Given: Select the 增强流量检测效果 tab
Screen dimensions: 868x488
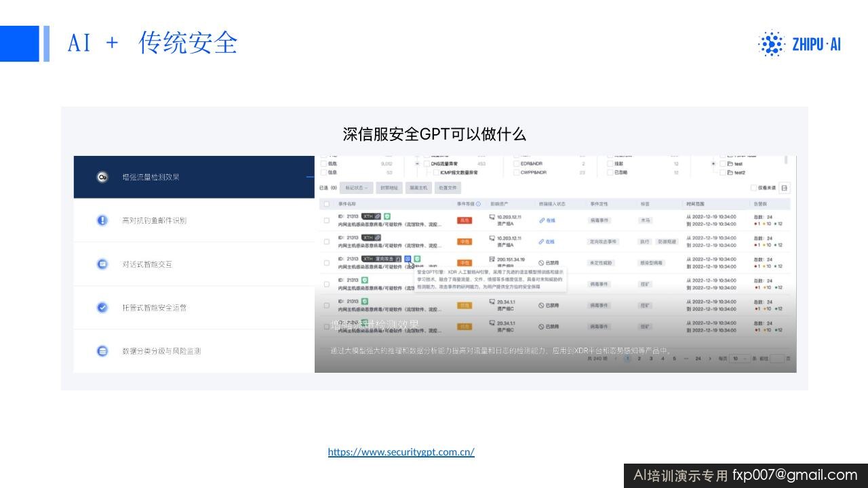Looking at the screenshot, I should [194, 177].
